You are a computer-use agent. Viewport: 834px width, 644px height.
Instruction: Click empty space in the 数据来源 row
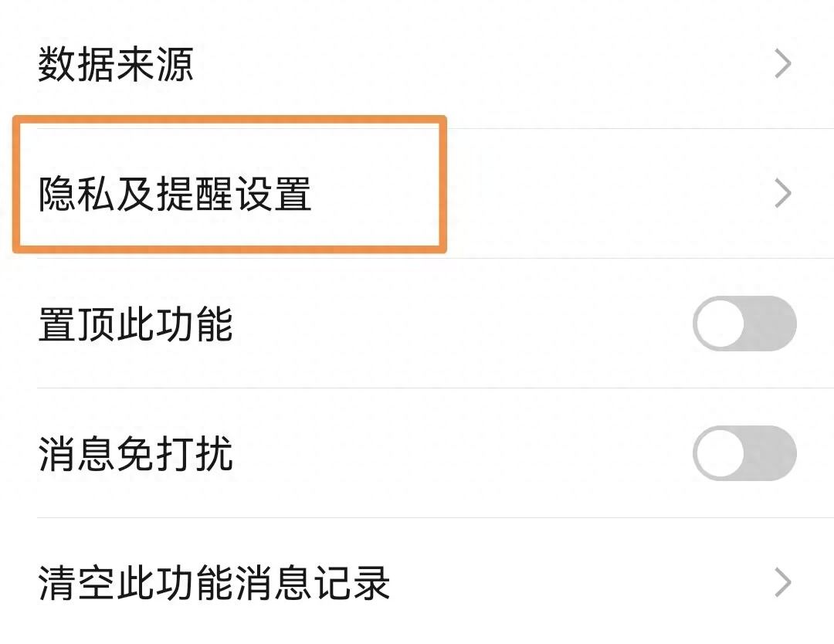click(479, 65)
